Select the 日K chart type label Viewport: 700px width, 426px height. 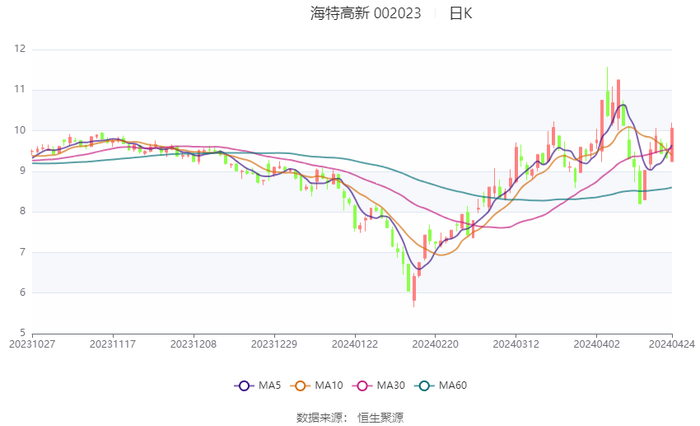(x=461, y=13)
